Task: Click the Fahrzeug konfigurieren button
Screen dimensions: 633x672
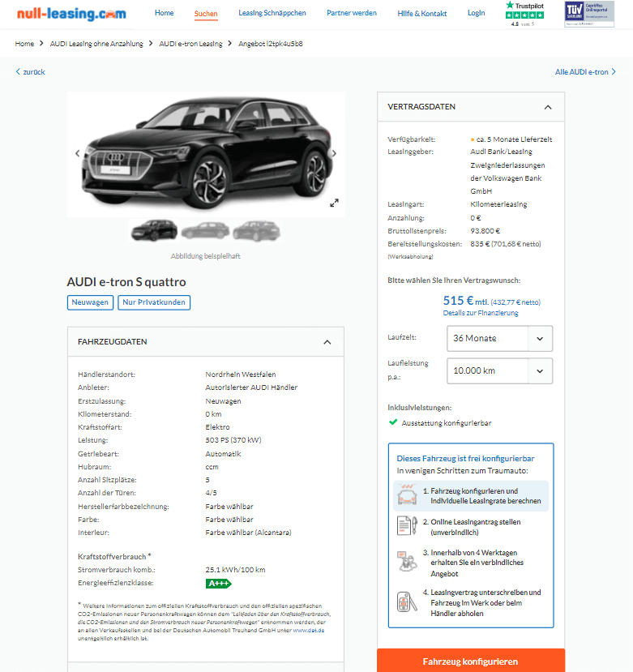Action: [471, 661]
